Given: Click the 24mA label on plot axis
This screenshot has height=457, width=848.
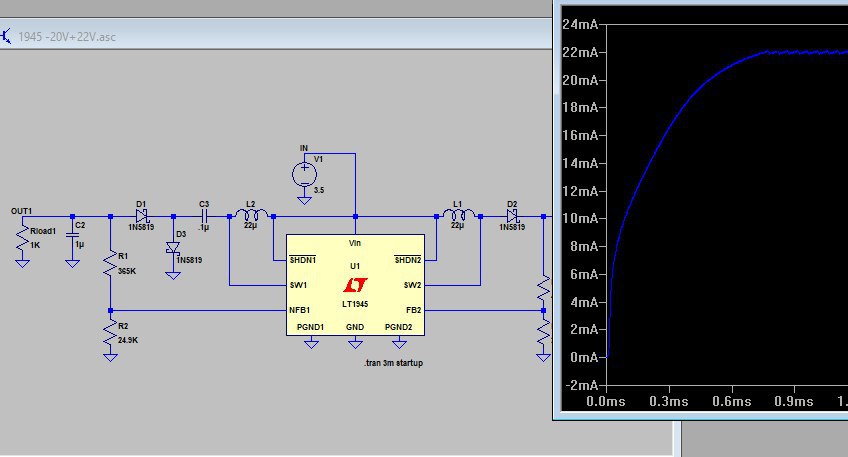Looking at the screenshot, I should [x=580, y=24].
